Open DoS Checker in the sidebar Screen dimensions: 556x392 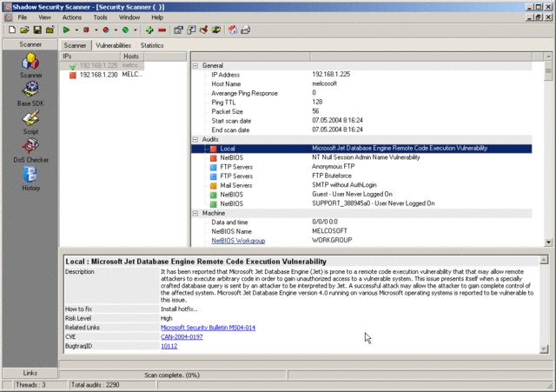click(x=31, y=150)
